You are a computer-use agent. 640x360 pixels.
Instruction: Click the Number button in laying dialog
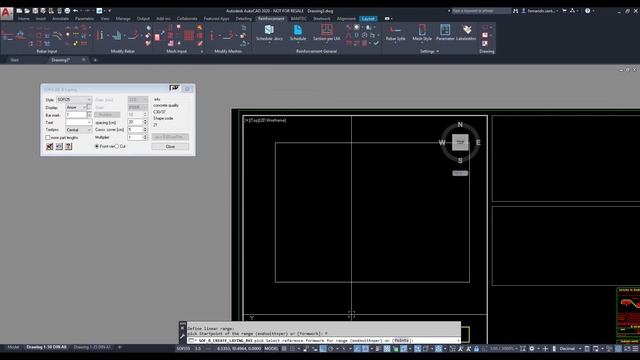point(107,115)
